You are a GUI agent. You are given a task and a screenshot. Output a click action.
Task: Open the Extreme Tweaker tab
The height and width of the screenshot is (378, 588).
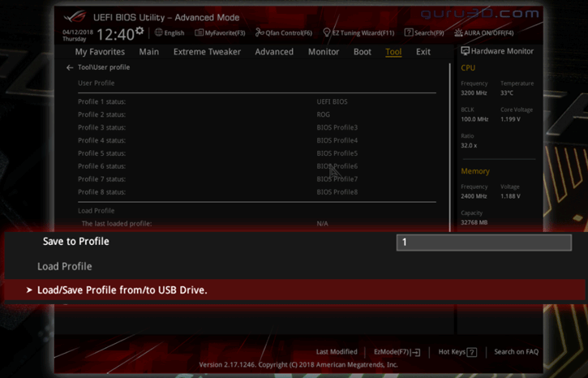tap(207, 52)
